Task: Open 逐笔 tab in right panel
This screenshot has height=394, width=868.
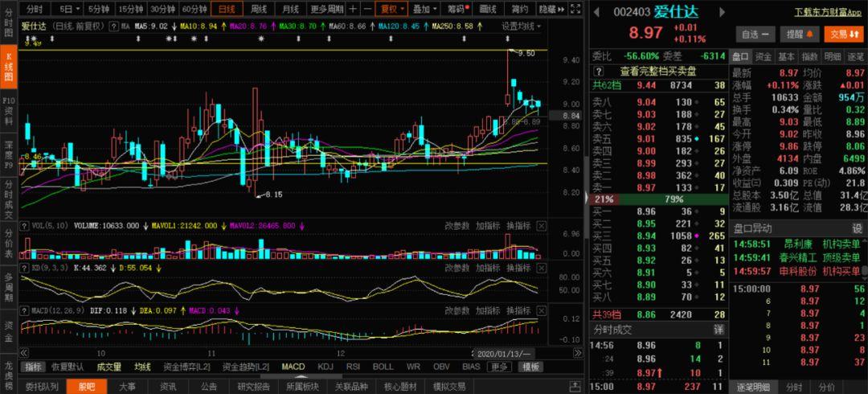Action: point(856,56)
